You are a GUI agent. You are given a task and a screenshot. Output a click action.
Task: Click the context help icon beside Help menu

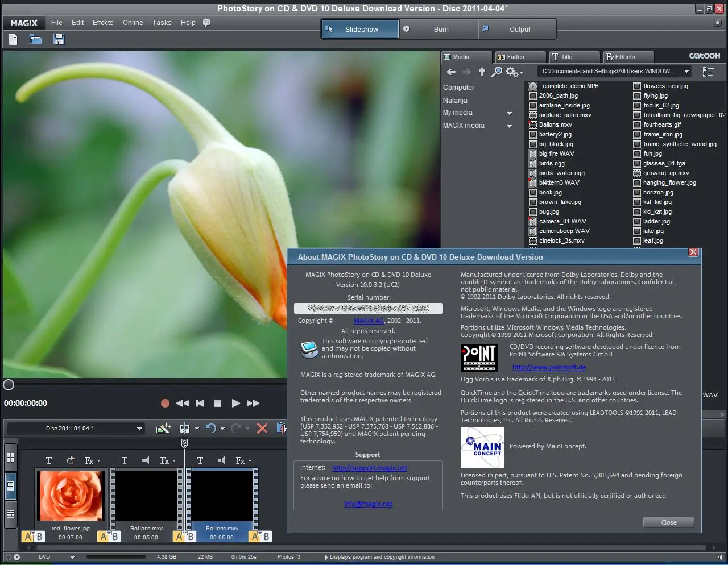[206, 23]
